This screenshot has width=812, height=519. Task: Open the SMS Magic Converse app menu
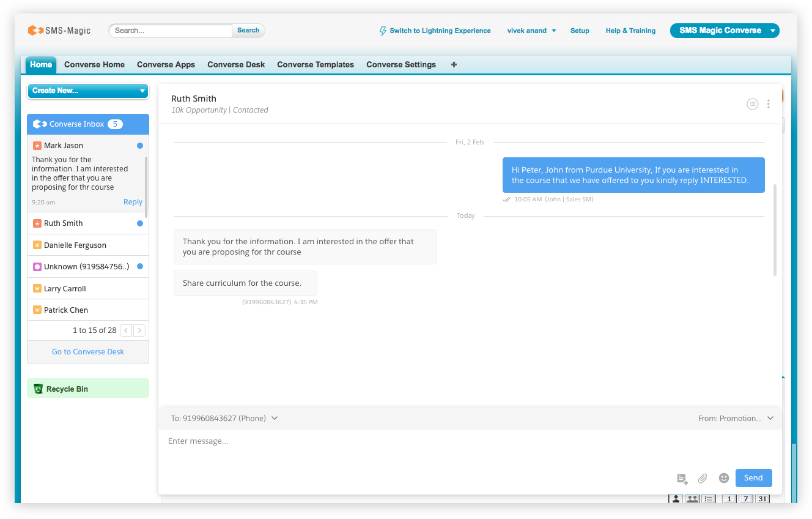pyautogui.click(x=725, y=31)
